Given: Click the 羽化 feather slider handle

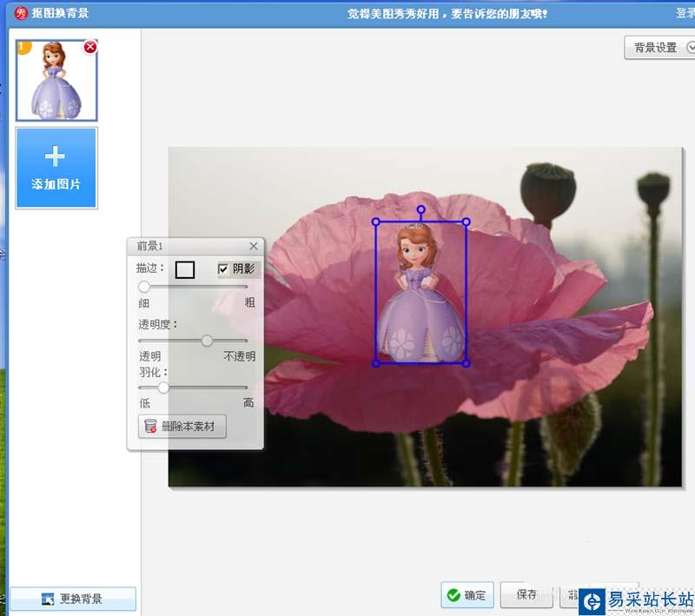Looking at the screenshot, I should coord(163,387).
